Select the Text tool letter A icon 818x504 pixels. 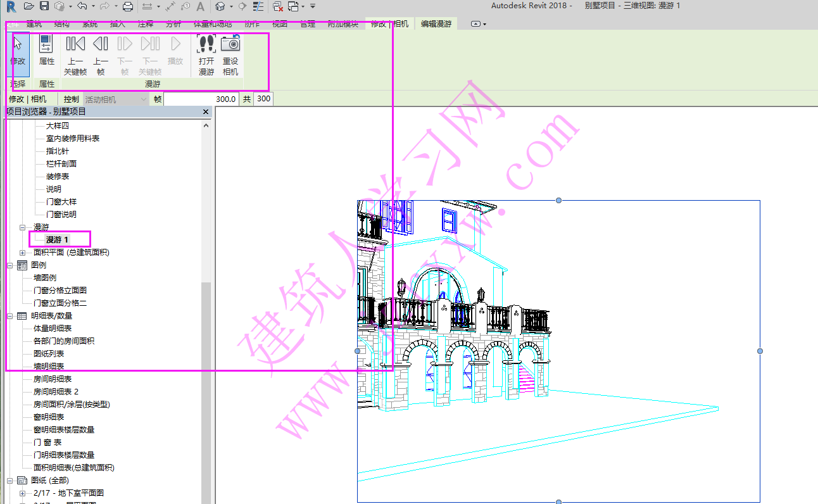click(201, 6)
